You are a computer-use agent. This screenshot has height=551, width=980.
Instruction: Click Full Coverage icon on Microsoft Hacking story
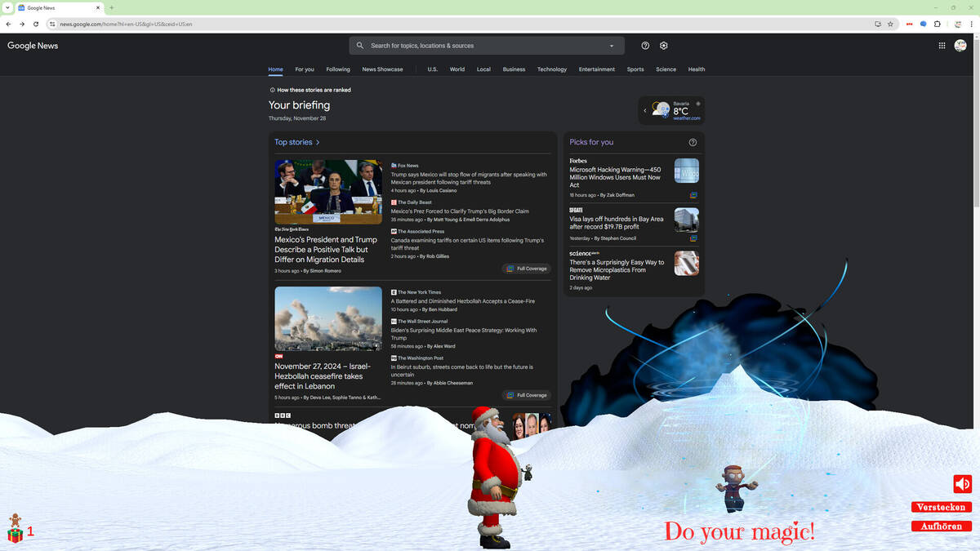pyautogui.click(x=693, y=195)
